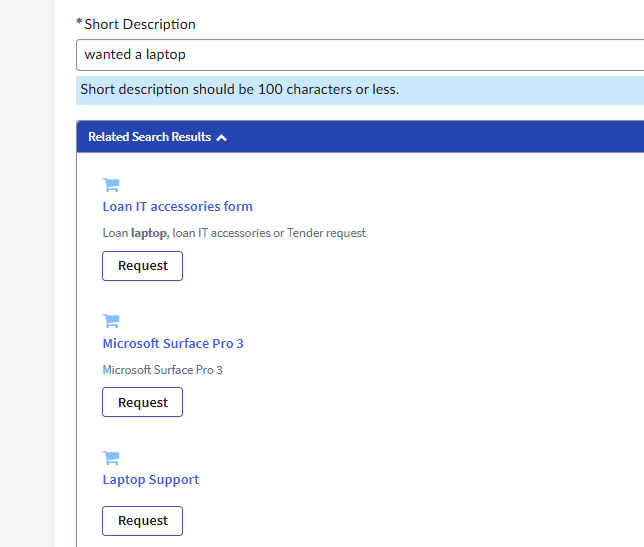Screen dimensions: 644x547
Task: Request the Loan IT accessories form
Action: pyautogui.click(x=143, y=266)
